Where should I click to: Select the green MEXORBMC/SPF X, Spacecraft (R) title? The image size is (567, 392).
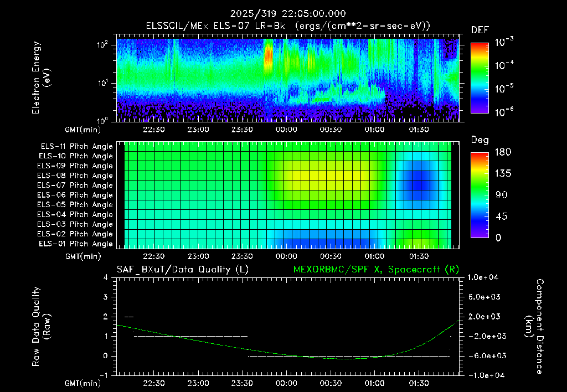376,270
